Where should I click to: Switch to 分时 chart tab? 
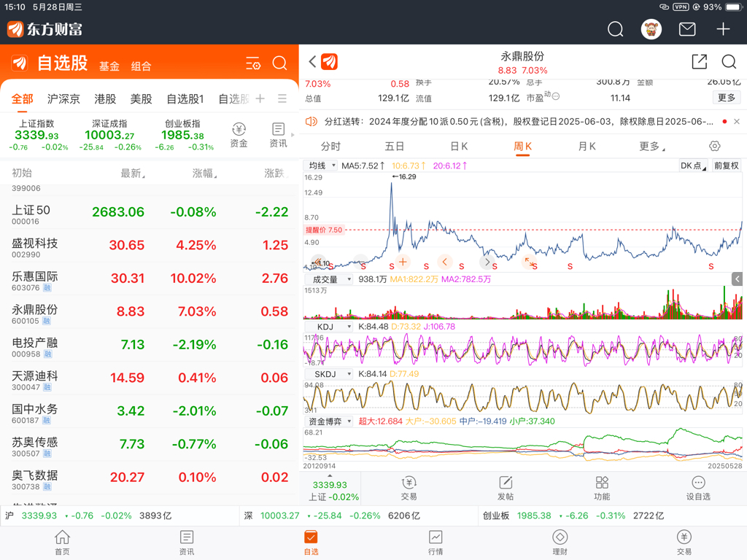[330, 146]
